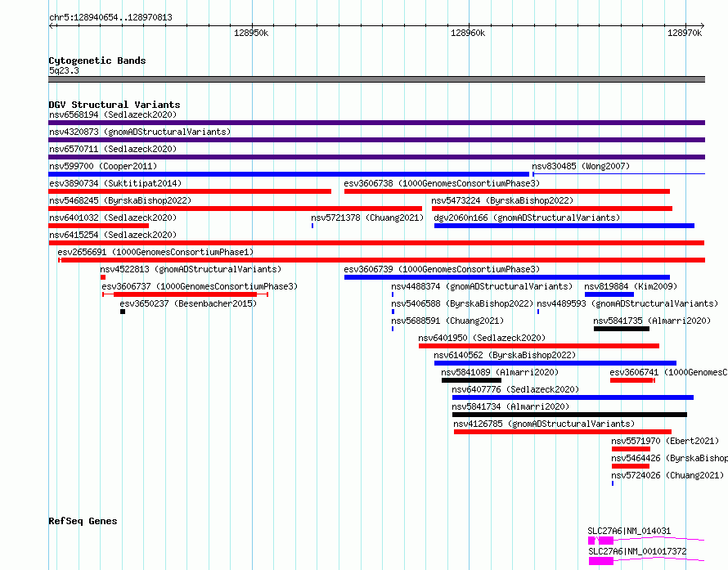
Task: Select the nsv6415254 (Sedlazeck2020) label
Action: [113, 235]
